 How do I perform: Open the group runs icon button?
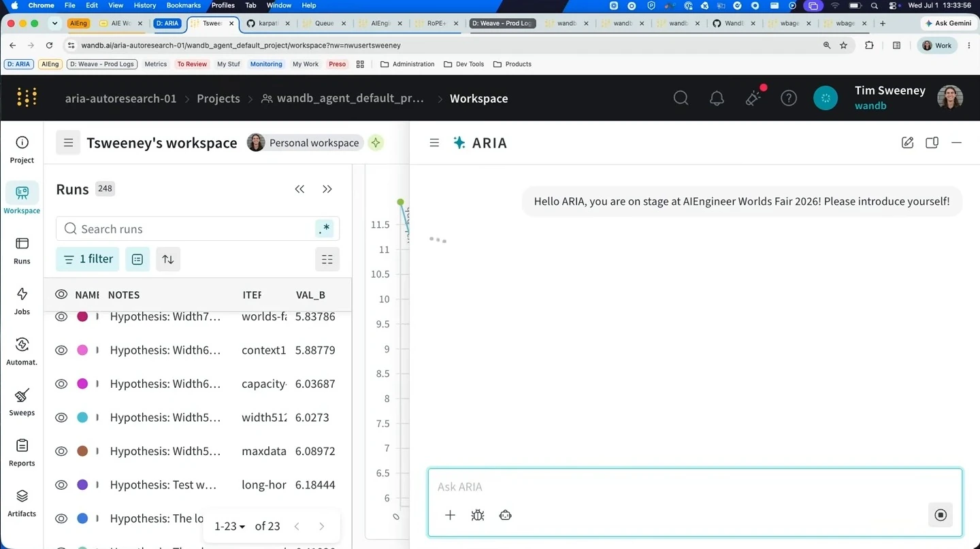(x=137, y=259)
